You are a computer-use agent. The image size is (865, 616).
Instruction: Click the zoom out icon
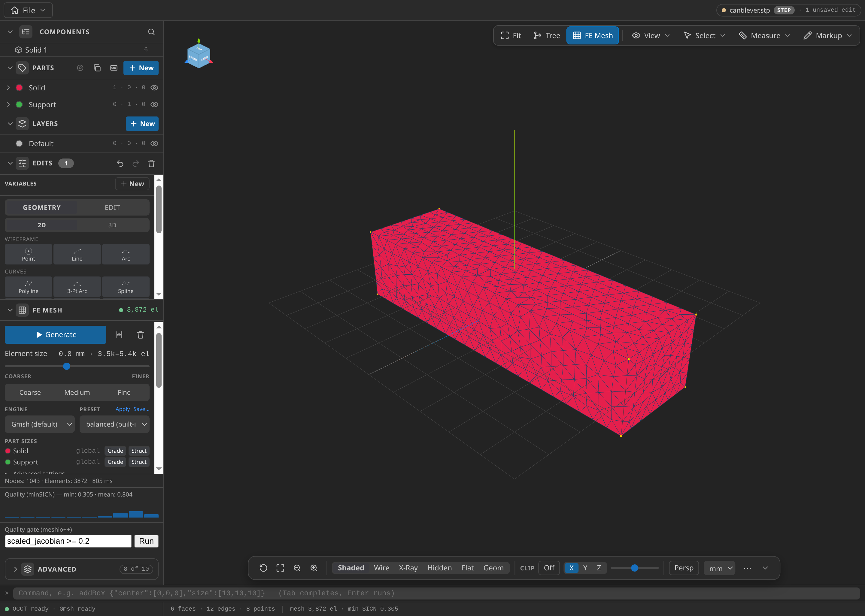tap(297, 568)
